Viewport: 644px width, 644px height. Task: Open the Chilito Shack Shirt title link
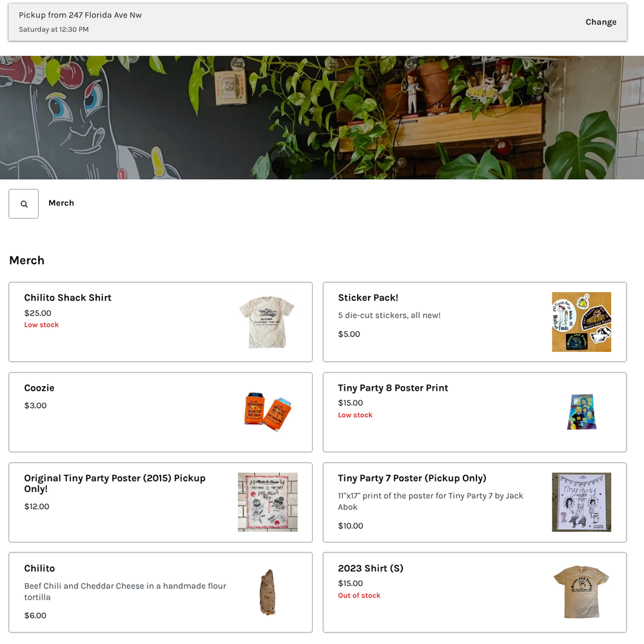68,298
